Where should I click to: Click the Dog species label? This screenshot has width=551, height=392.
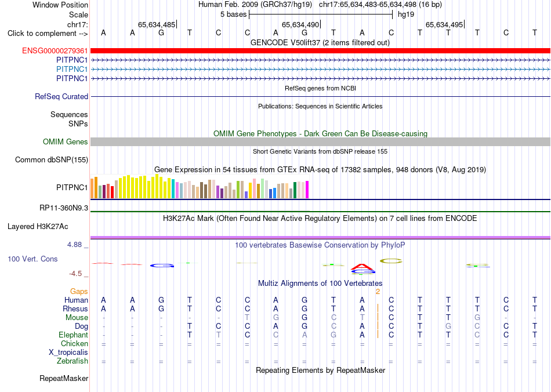[x=81, y=326]
